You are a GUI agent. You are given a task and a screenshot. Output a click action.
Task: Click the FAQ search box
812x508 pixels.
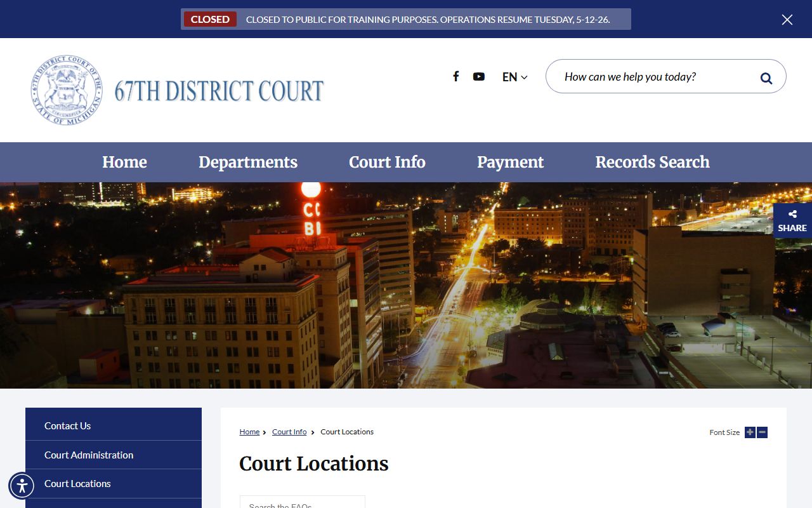point(302,502)
